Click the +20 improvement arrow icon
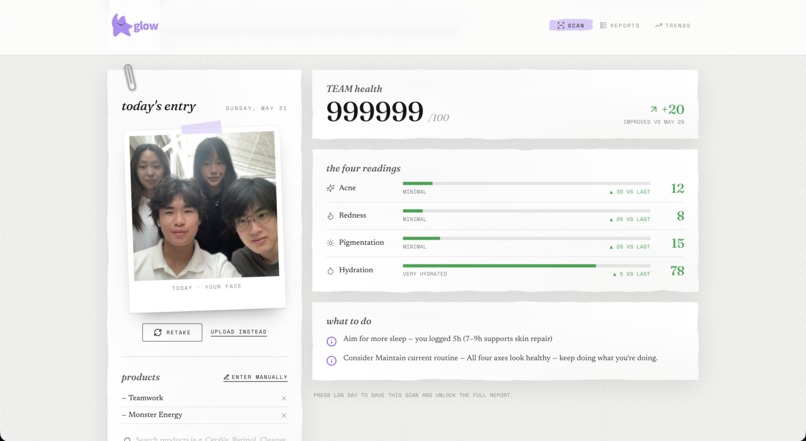 [653, 109]
